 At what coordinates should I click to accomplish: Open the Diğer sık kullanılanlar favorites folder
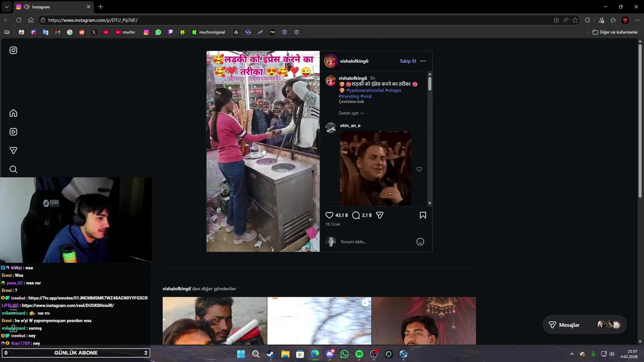615,32
